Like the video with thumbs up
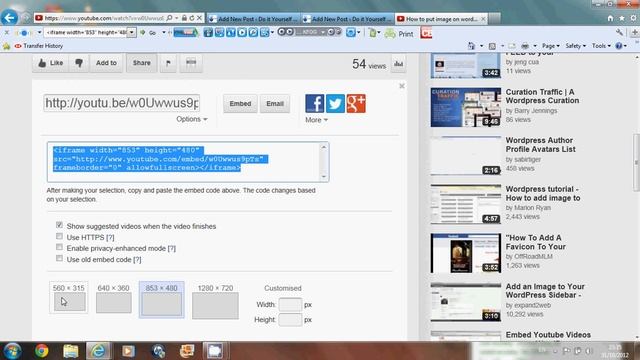Screen dimensions: 640x360 click(51, 63)
